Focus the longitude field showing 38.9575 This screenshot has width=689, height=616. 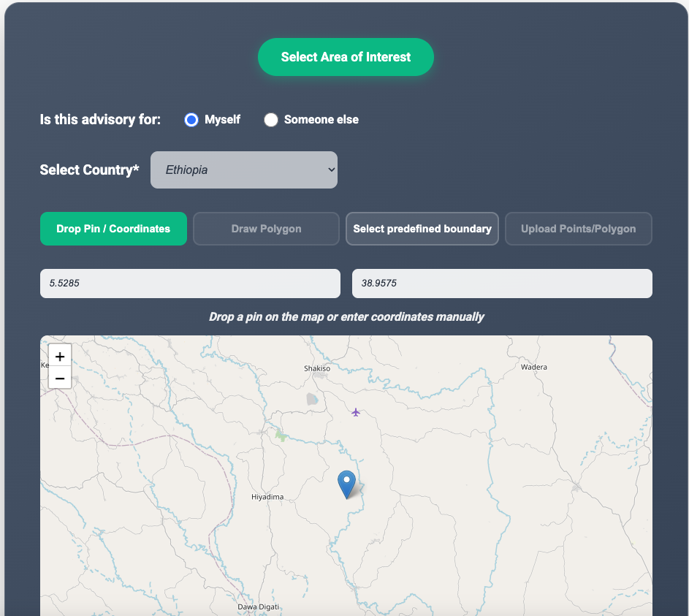[502, 284]
